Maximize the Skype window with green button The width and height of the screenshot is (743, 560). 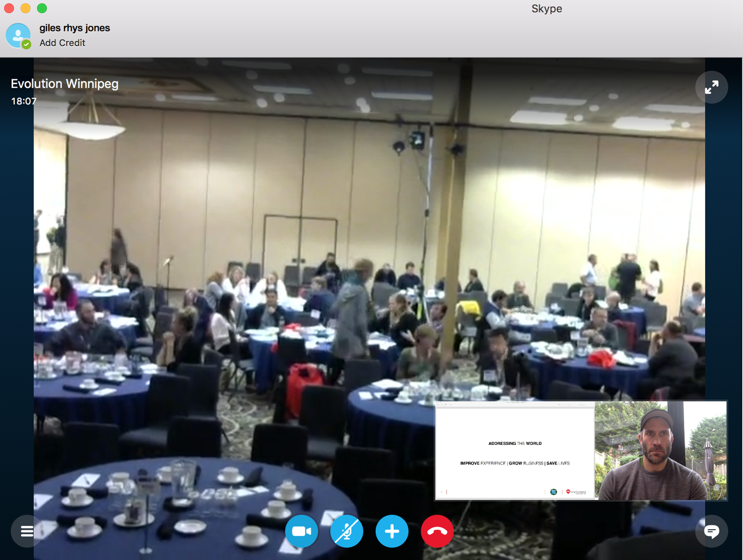point(41,9)
